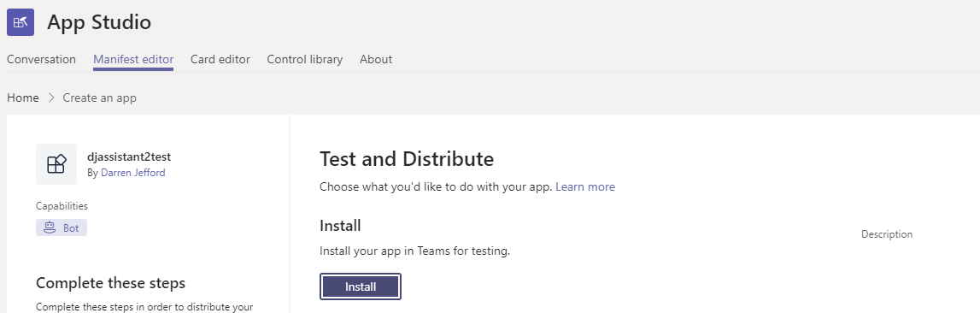This screenshot has height=313, width=980.
Task: Click the djassistant2test app icon
Action: tap(56, 164)
